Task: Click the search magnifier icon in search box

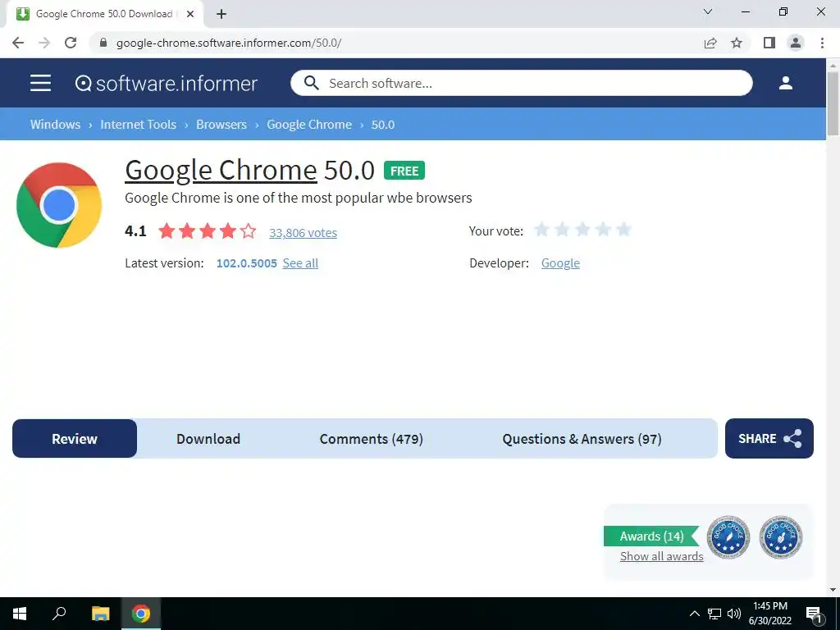Action: click(311, 83)
